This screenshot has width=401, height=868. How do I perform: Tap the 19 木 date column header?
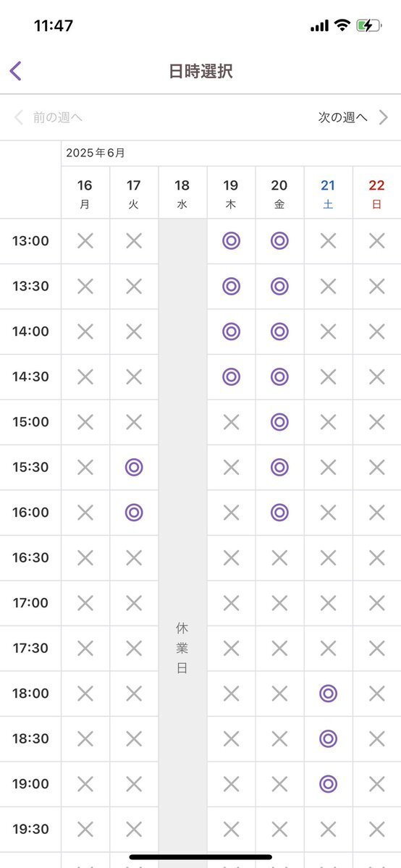[231, 193]
